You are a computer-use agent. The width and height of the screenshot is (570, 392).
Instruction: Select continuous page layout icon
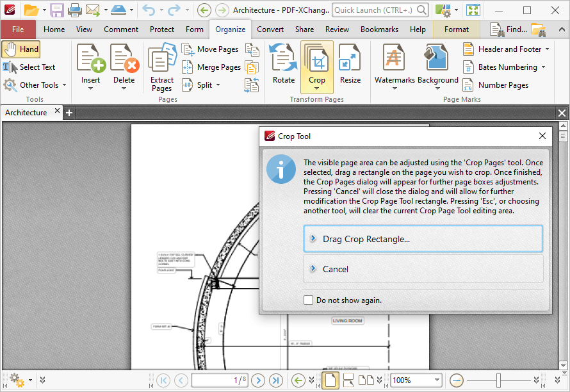click(x=348, y=380)
